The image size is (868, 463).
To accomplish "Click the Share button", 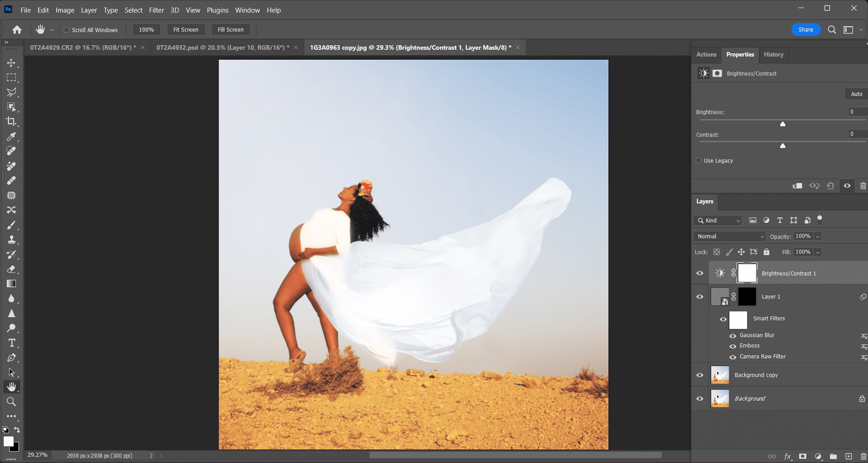I will click(x=806, y=30).
